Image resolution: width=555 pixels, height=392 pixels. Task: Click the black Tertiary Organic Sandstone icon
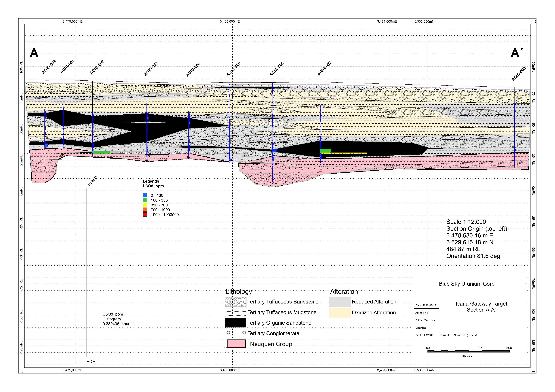[x=235, y=323]
